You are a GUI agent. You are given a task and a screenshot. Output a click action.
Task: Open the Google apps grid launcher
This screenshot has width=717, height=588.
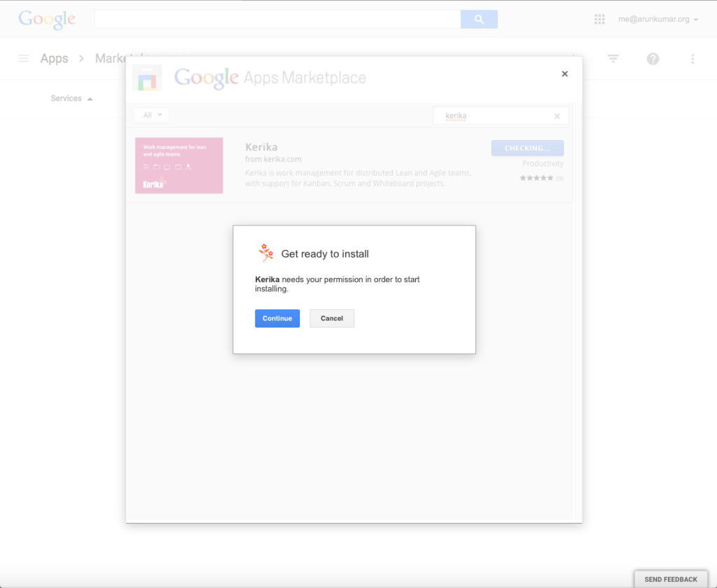pos(599,19)
